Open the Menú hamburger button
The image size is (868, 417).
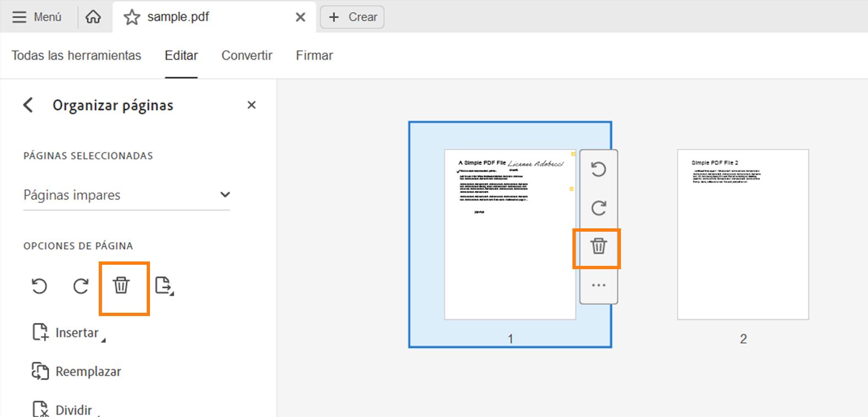[36, 17]
